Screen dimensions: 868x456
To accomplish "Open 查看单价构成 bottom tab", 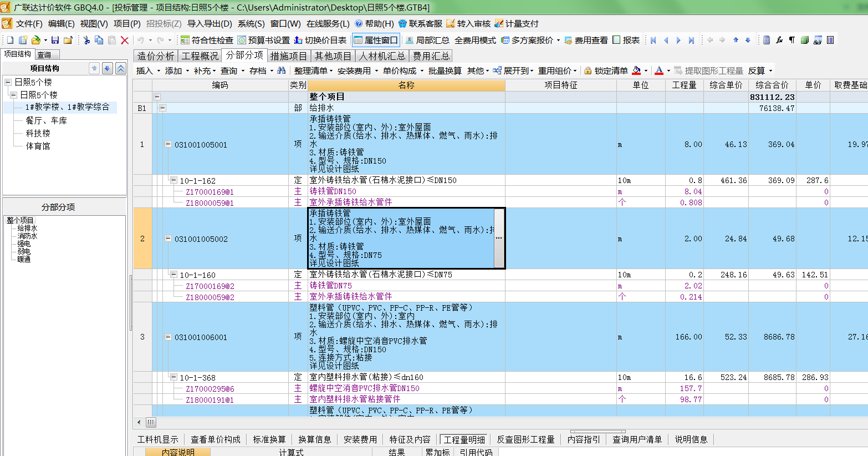I will point(216,439).
